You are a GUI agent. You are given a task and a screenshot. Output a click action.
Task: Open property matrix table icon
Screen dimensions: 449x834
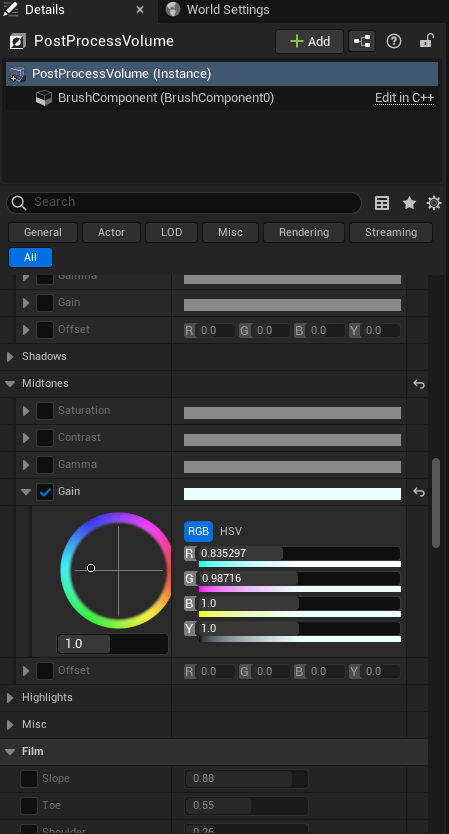[x=382, y=203]
